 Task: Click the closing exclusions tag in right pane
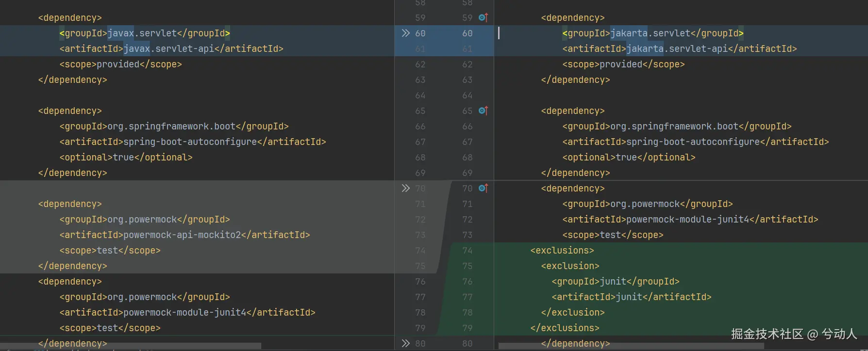[565, 328]
